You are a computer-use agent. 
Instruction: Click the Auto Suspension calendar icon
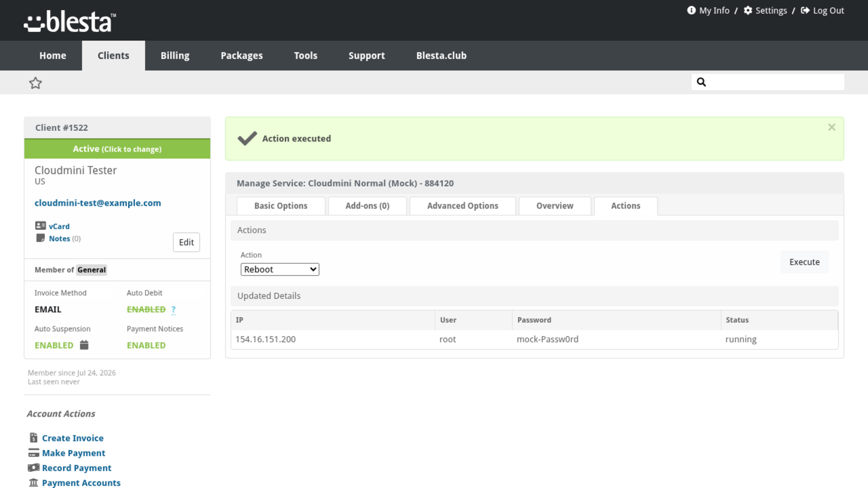pyautogui.click(x=84, y=345)
